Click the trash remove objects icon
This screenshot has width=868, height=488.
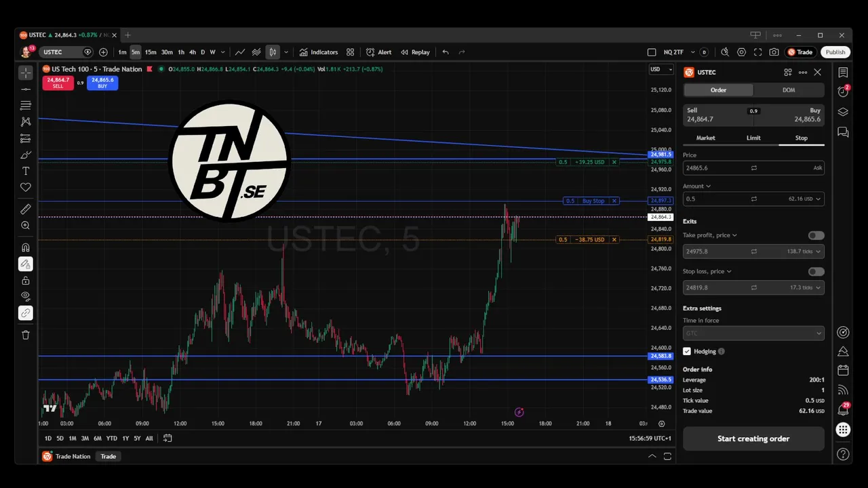point(26,335)
